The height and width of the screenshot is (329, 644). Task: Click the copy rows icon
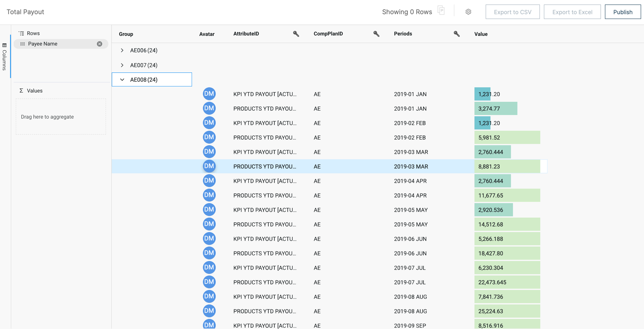click(441, 11)
